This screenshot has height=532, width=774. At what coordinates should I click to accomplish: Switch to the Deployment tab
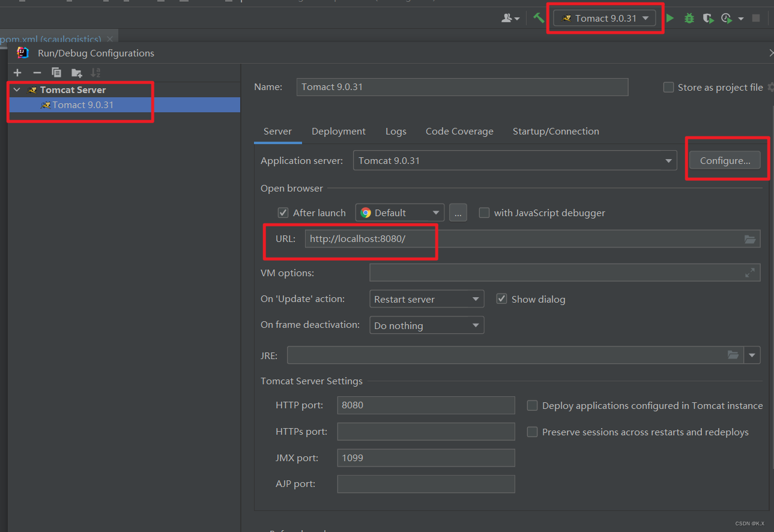pyautogui.click(x=339, y=131)
